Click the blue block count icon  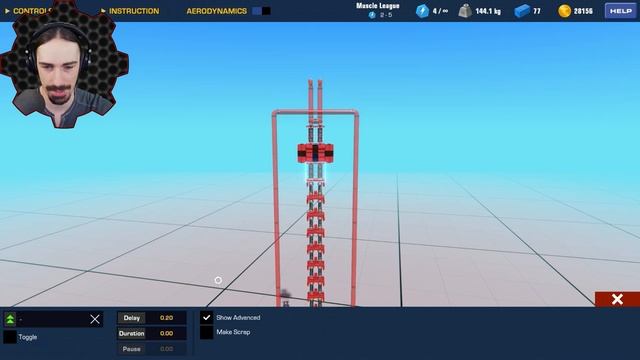click(x=522, y=11)
